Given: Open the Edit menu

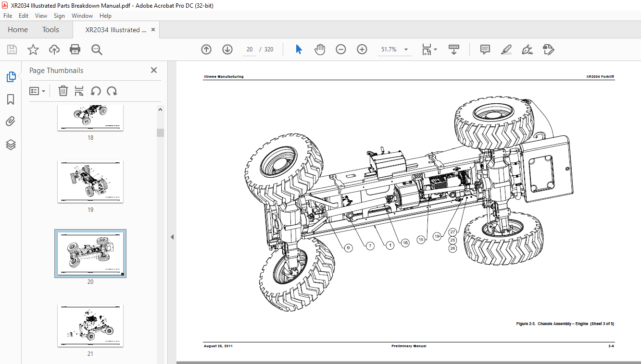Looking at the screenshot, I should click(24, 16).
